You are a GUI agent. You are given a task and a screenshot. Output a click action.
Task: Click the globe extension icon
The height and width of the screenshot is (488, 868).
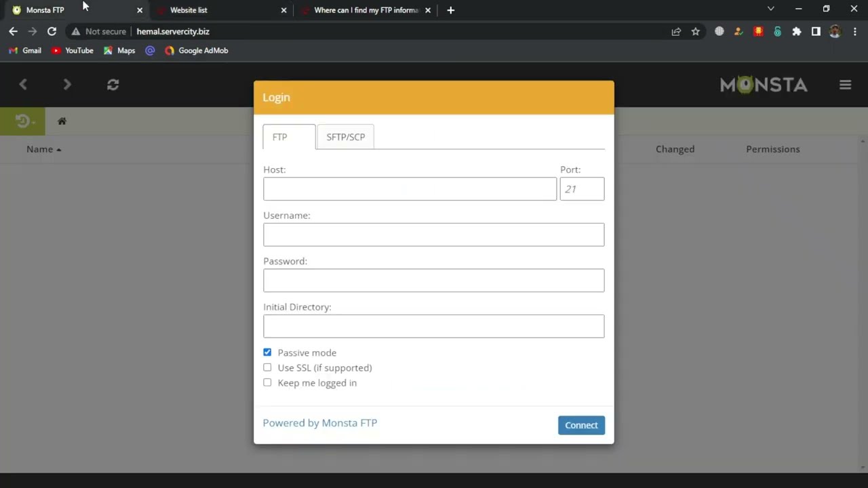719,31
